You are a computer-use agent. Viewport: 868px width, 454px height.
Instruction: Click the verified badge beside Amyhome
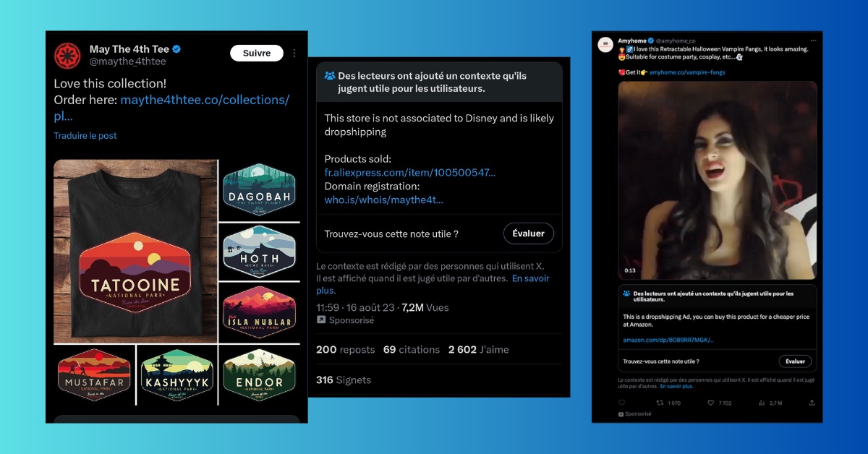pos(650,40)
